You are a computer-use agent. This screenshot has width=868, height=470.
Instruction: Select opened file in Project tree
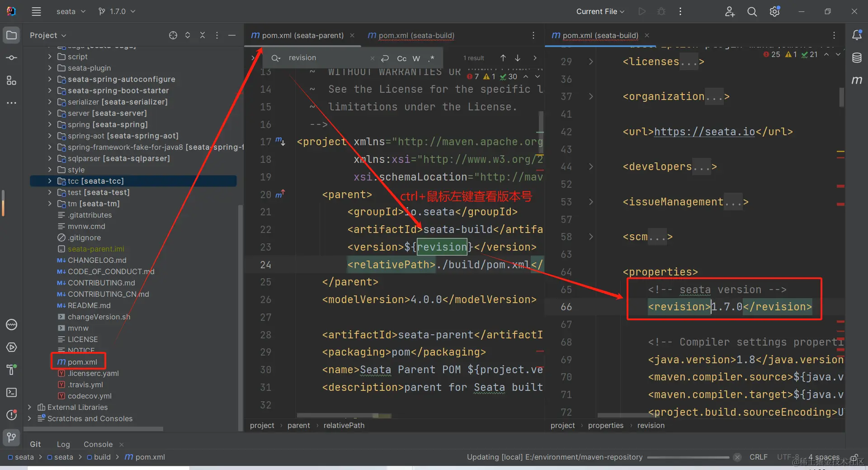[173, 35]
